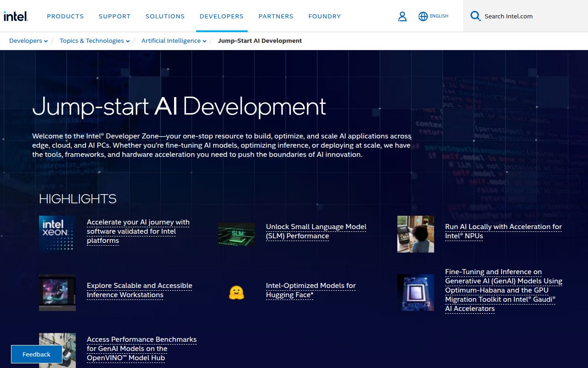
Task: Click the Jump-start AI Development title
Action: (179, 107)
